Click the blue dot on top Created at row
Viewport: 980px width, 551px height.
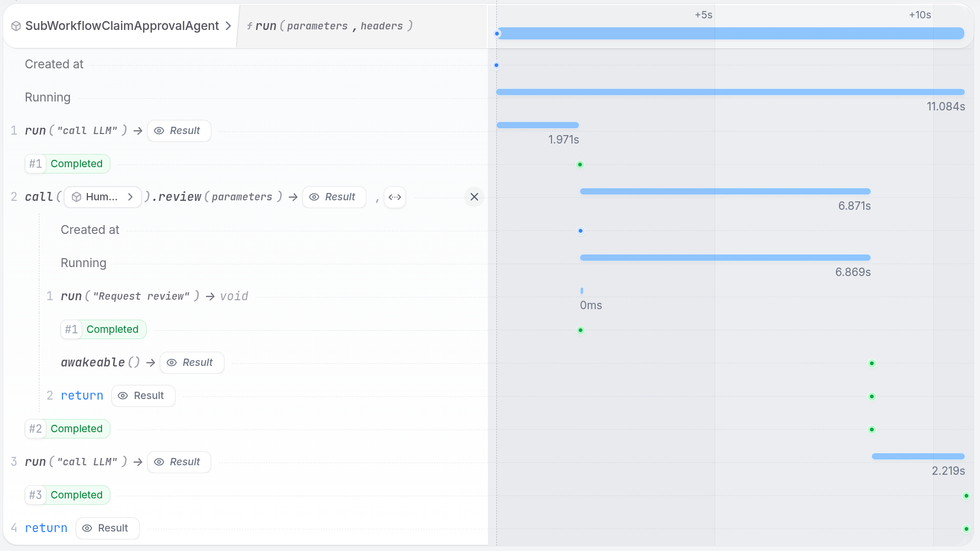tap(496, 65)
